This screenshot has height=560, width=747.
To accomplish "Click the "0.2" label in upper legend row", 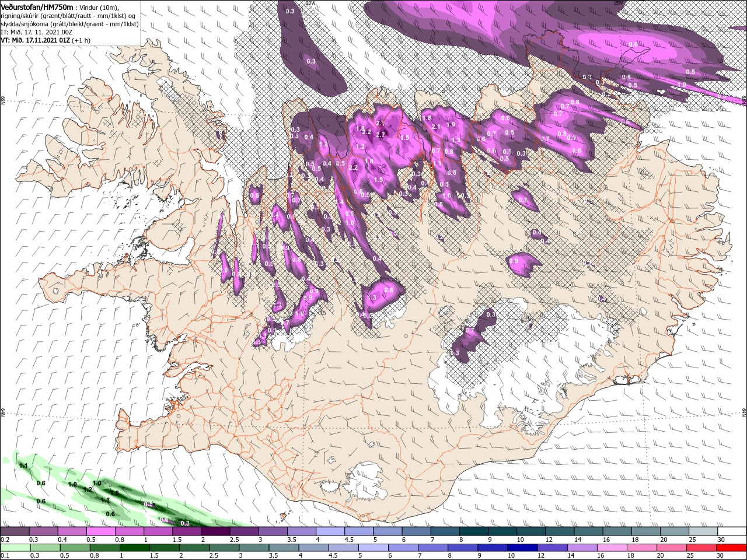I will 5,540.
